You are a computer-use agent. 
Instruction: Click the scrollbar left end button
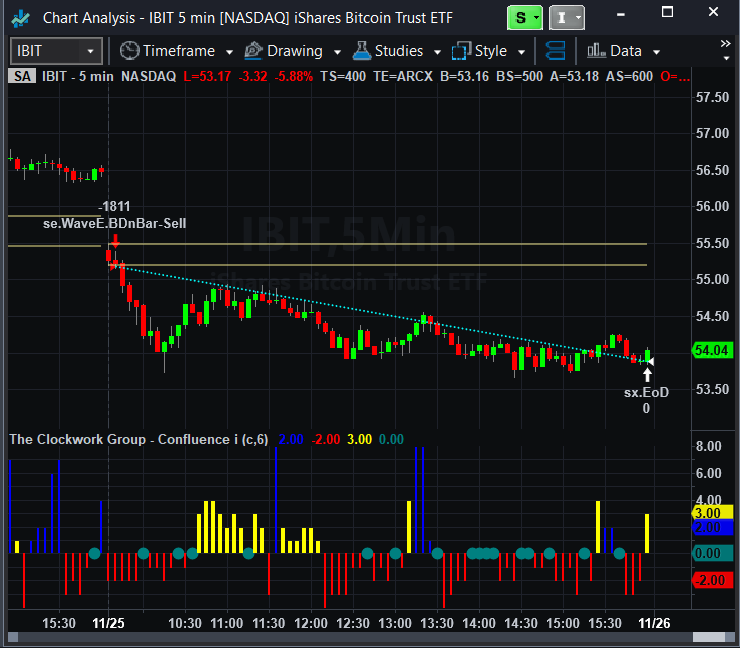pyautogui.click(x=13, y=637)
